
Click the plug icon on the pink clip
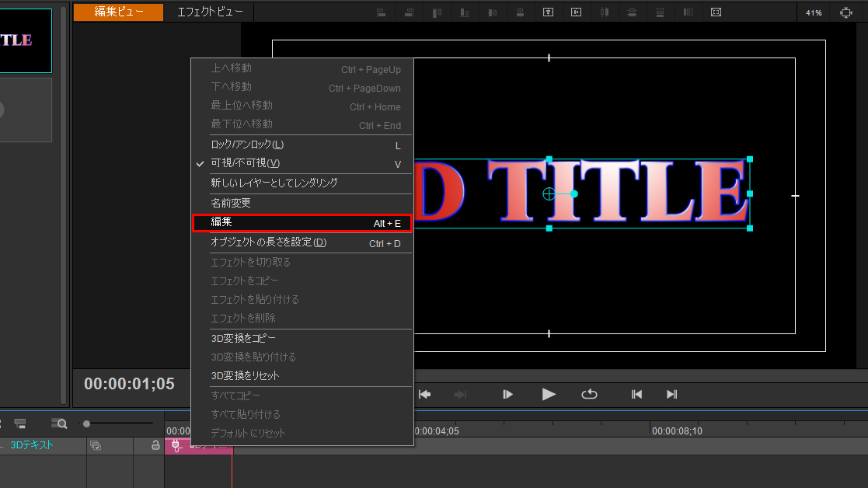[176, 444]
